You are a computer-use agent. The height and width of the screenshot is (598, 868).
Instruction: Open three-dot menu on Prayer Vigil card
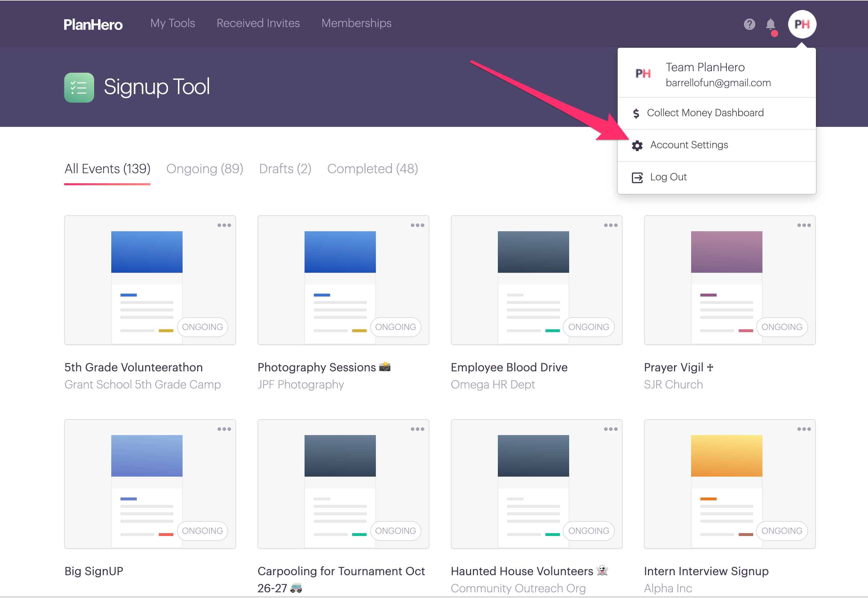(x=803, y=225)
